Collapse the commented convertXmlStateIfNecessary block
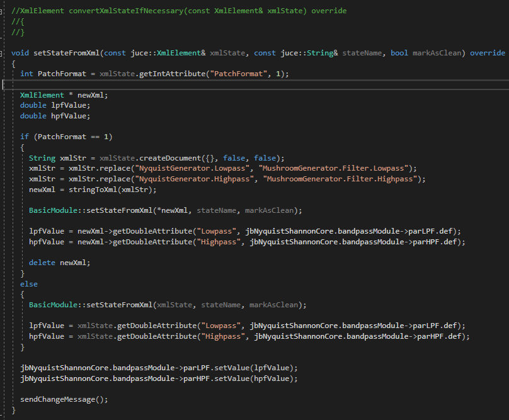The height and width of the screenshot is (420, 509). pos(1,11)
